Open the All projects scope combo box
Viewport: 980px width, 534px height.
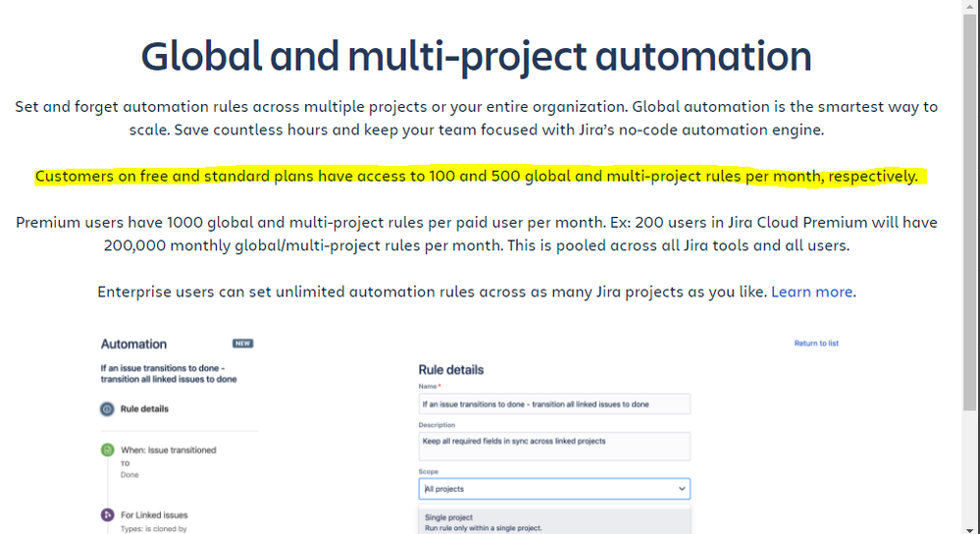(554, 489)
